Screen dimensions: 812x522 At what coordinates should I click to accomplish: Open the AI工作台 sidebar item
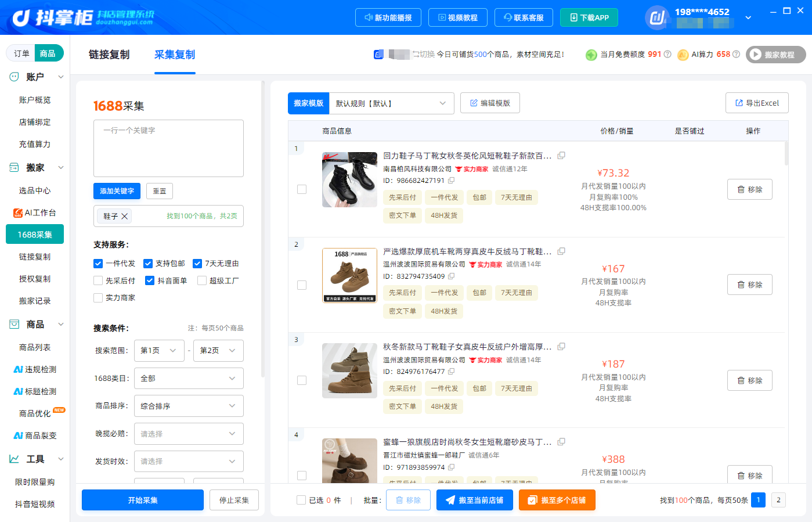(35, 213)
